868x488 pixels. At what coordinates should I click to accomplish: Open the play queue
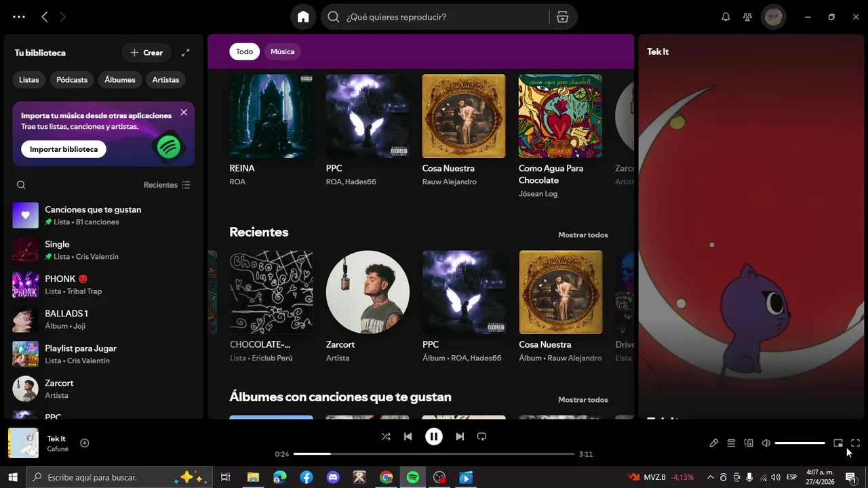point(731,443)
